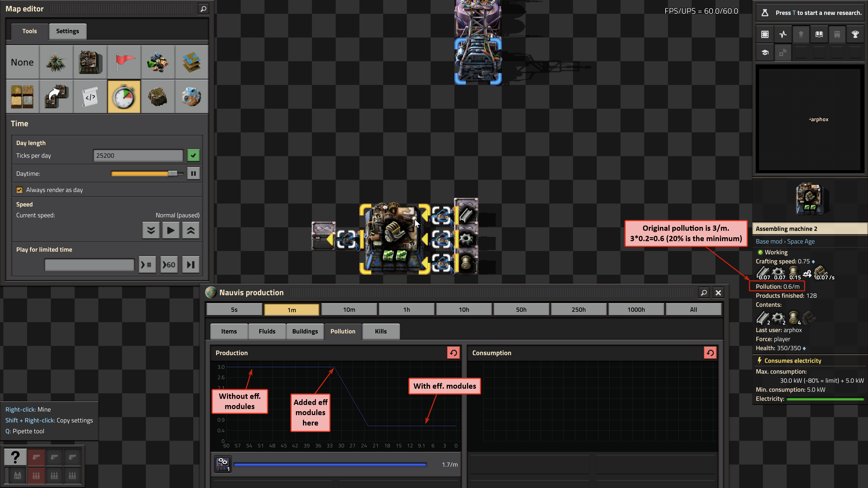Viewport: 868px width, 488px height.
Task: Play for custom tick count button
Action: [x=147, y=265]
